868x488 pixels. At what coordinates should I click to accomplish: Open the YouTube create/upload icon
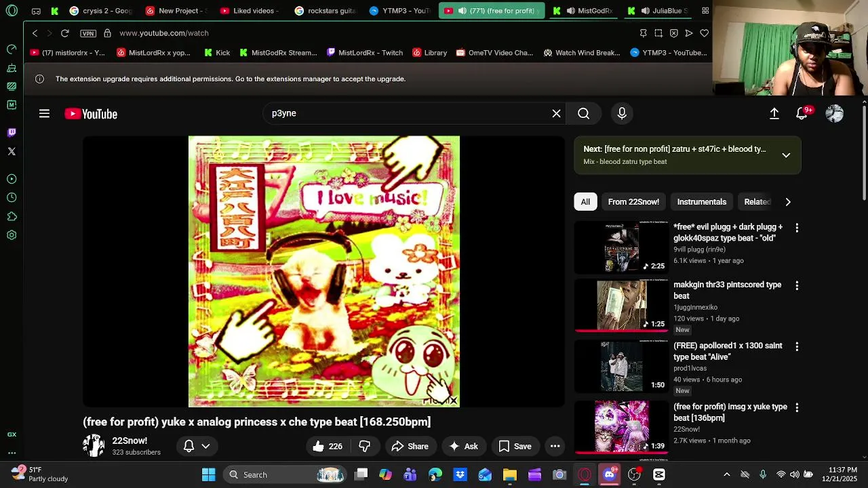tap(774, 114)
